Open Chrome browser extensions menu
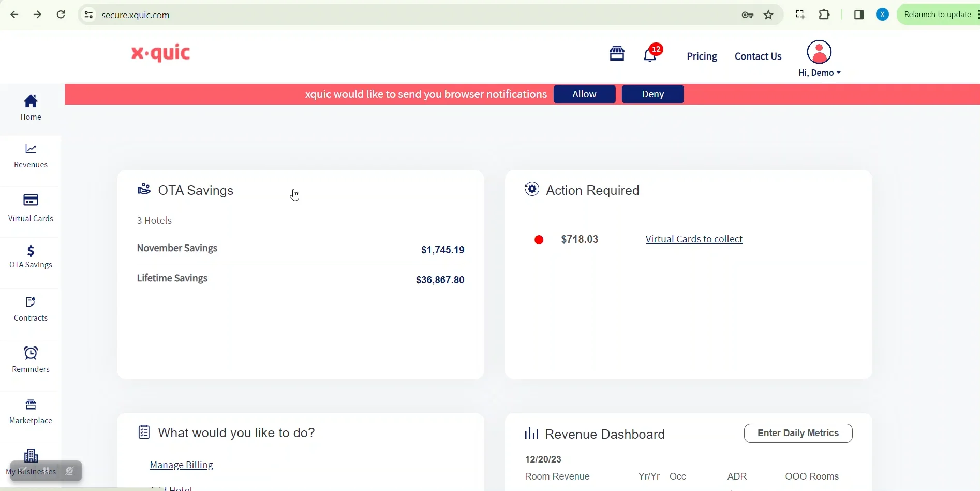980x491 pixels. coord(824,15)
